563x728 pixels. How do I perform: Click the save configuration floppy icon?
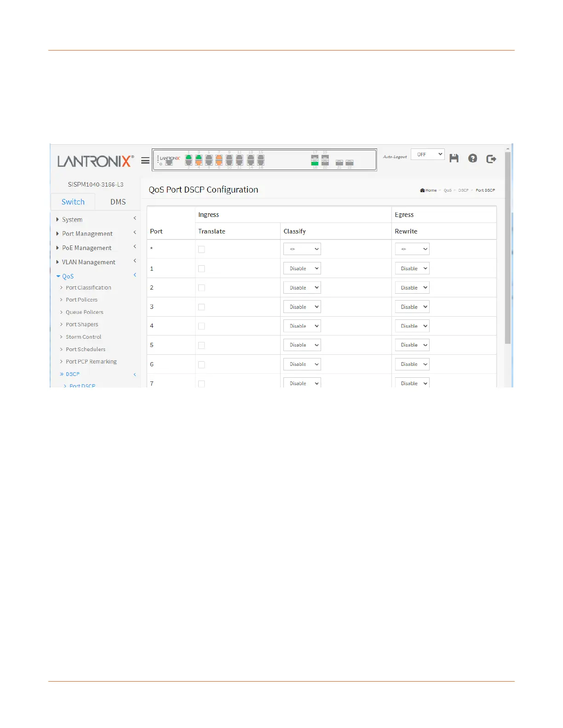click(454, 158)
